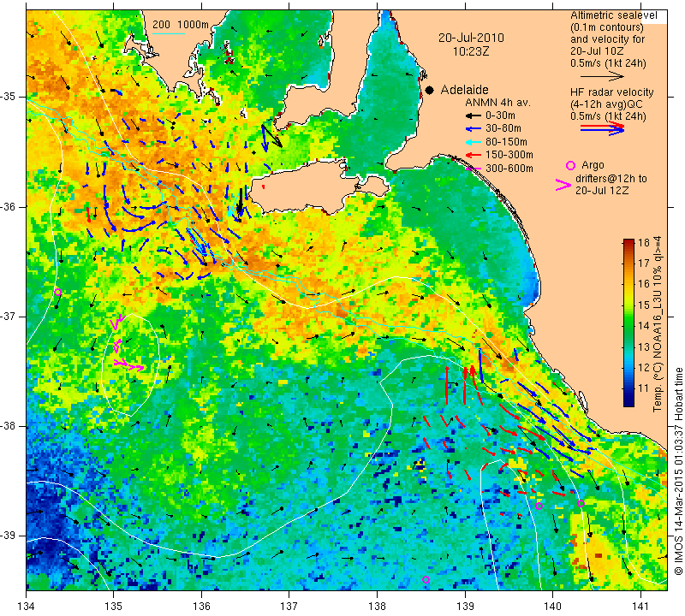Click the cyan 200 1000m depth contour line sample
The width and height of the screenshot is (685, 616).
169,33
